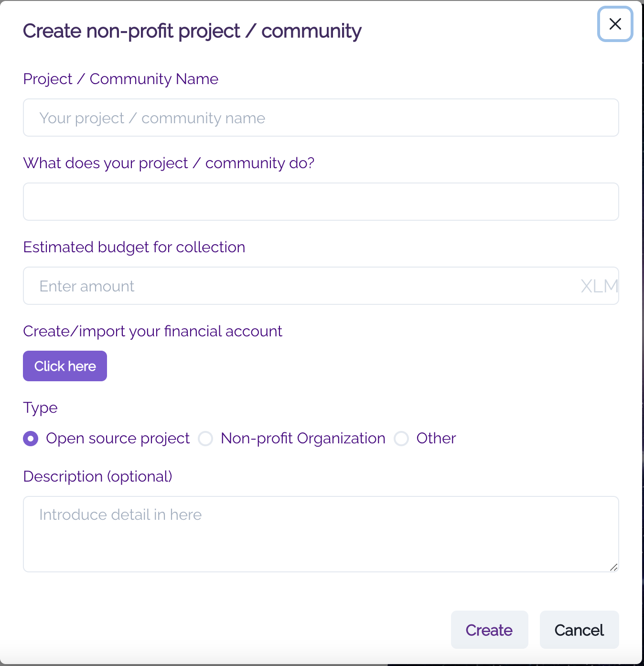644x666 pixels.
Task: Close the dialog with the X icon
Action: [615, 24]
